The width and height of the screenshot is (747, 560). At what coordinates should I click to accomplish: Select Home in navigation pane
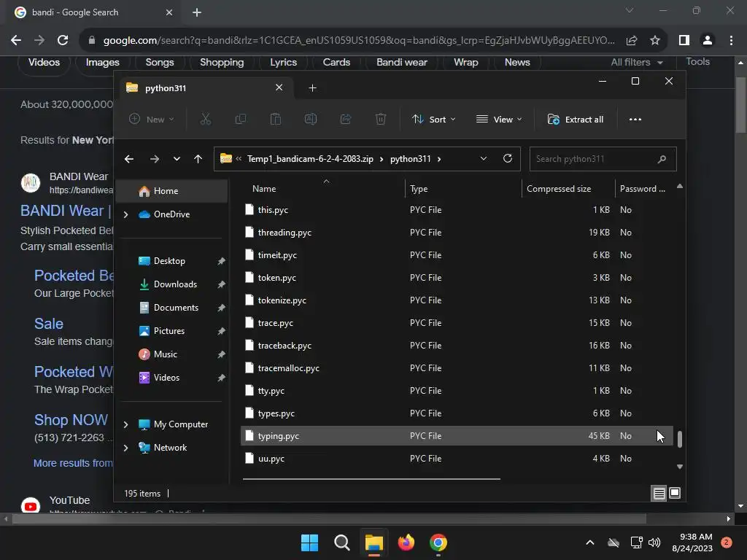(x=172, y=191)
